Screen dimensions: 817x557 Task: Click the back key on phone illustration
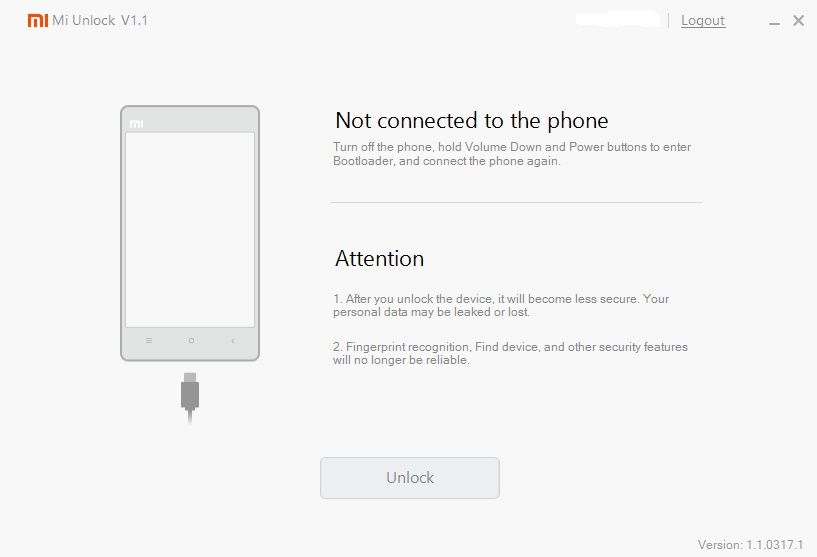pos(233,341)
